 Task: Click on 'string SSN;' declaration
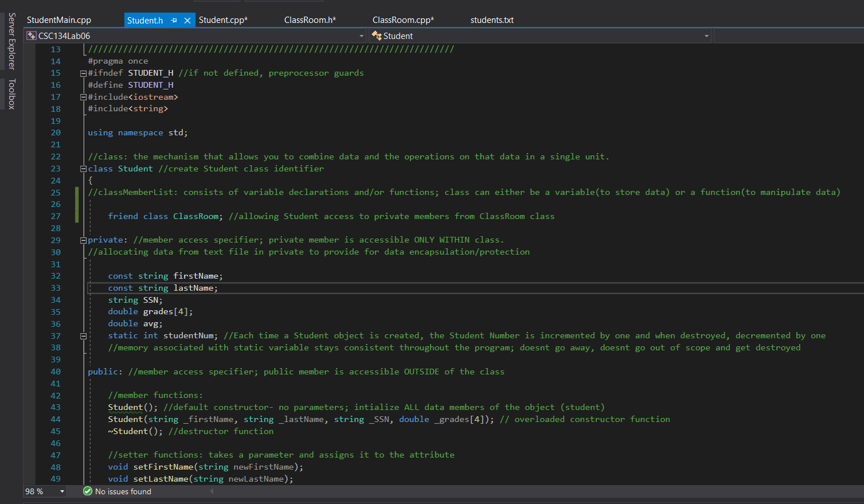(135, 300)
